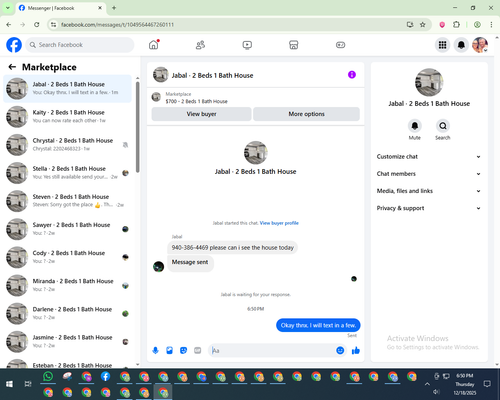Open the taskbar clock and date

tap(465, 384)
